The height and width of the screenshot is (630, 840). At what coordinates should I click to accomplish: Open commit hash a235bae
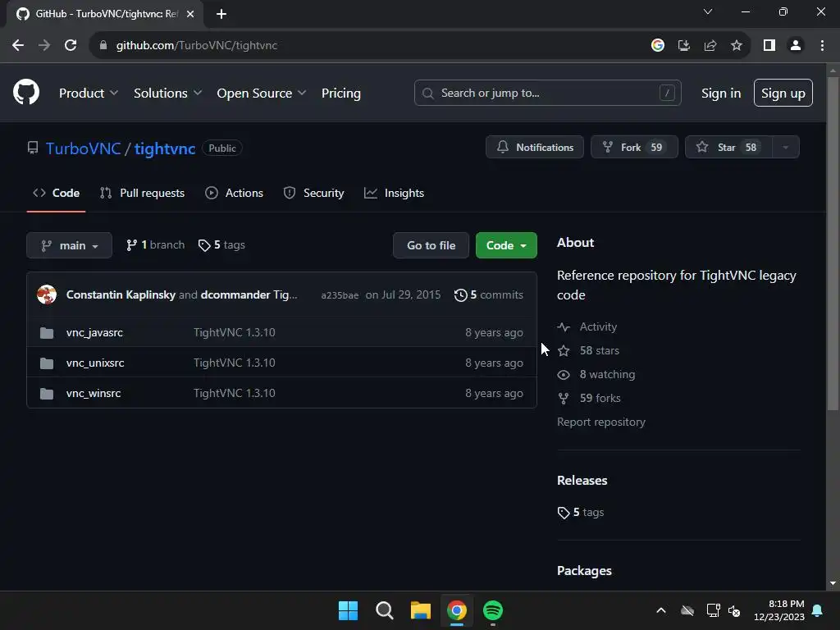[340, 295]
